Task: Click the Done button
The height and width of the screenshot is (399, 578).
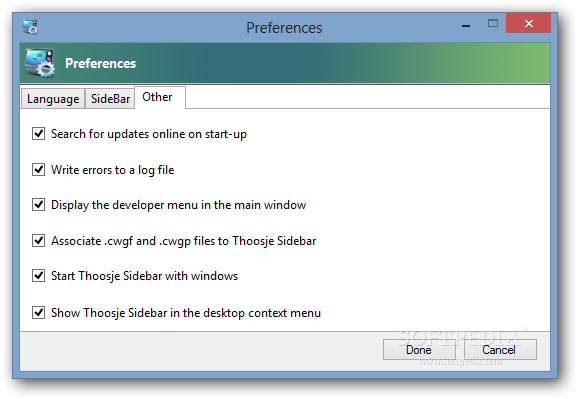Action: click(x=419, y=350)
